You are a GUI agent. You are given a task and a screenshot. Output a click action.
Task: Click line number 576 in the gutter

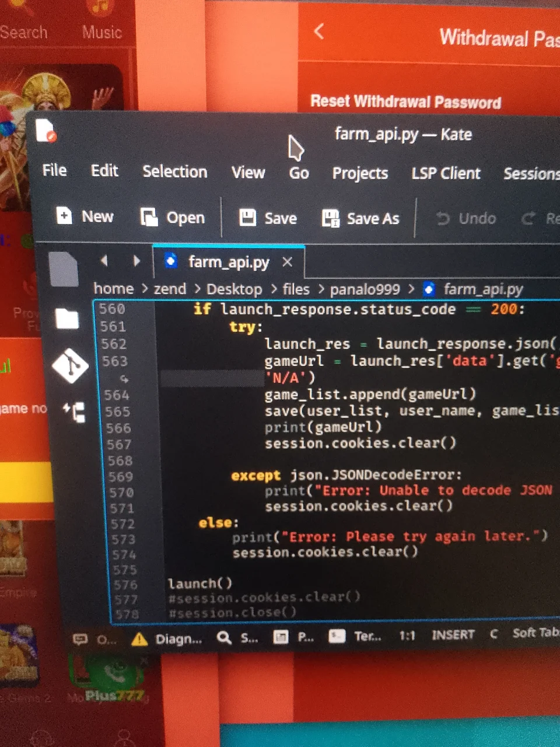(x=125, y=584)
